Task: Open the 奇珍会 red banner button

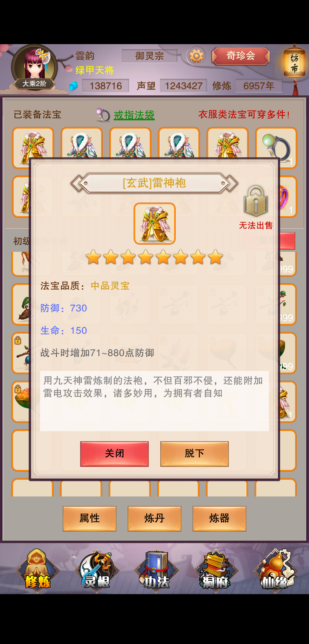Action: [241, 56]
